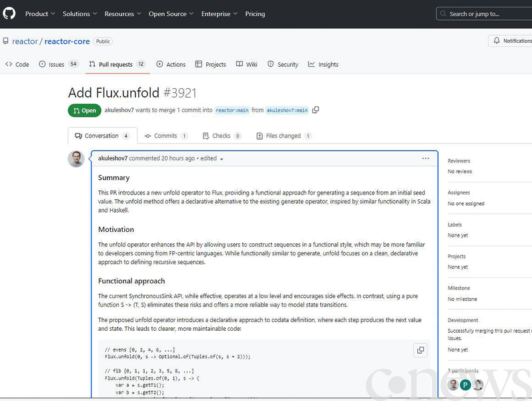532x401 pixels.
Task: Click the GitHub logo icon
Action: click(9, 13)
